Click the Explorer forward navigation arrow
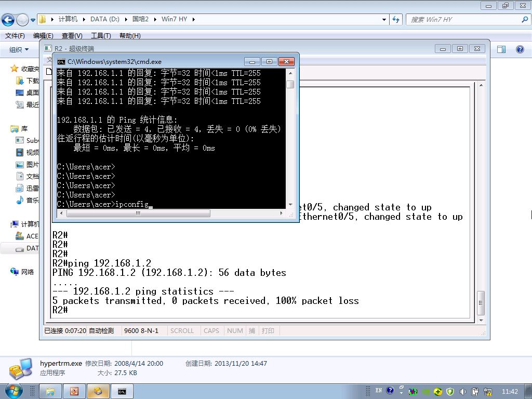532x399 pixels. (22, 20)
